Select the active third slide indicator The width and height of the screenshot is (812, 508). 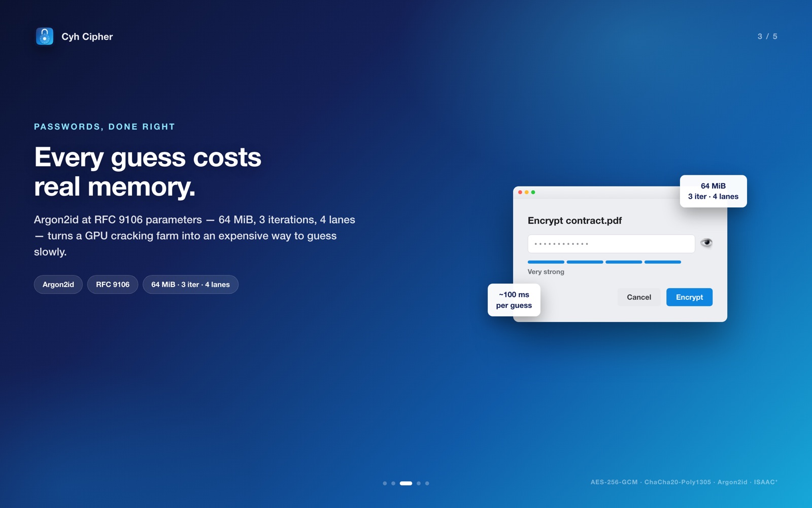(x=406, y=483)
